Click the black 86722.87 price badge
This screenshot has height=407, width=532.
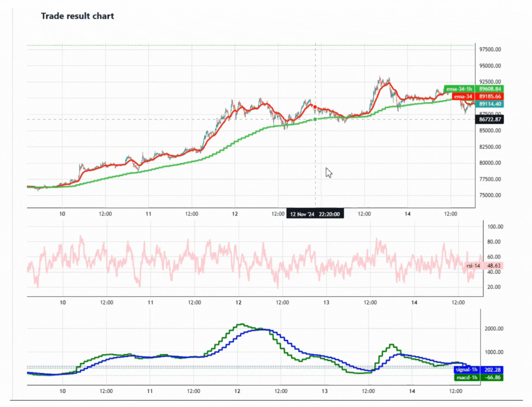click(489, 119)
